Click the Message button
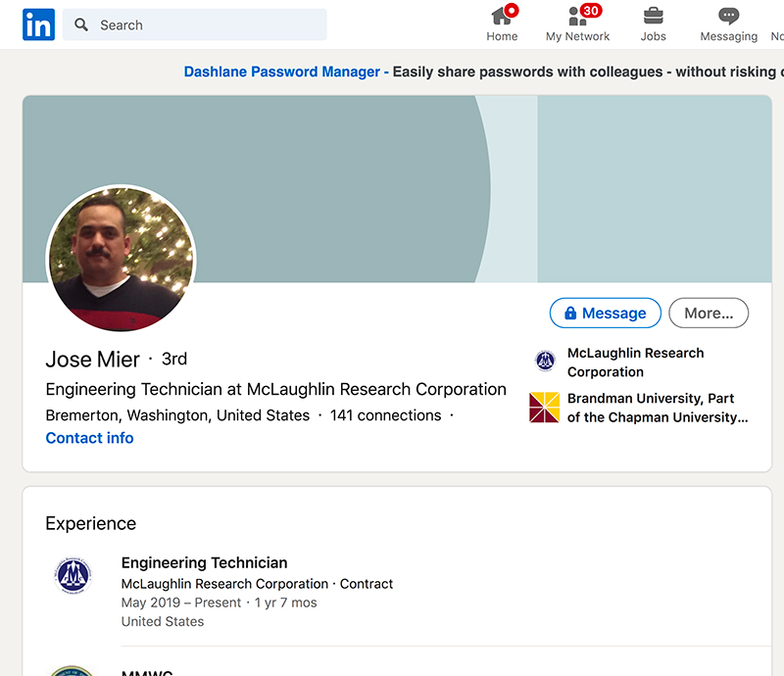 pyautogui.click(x=605, y=313)
